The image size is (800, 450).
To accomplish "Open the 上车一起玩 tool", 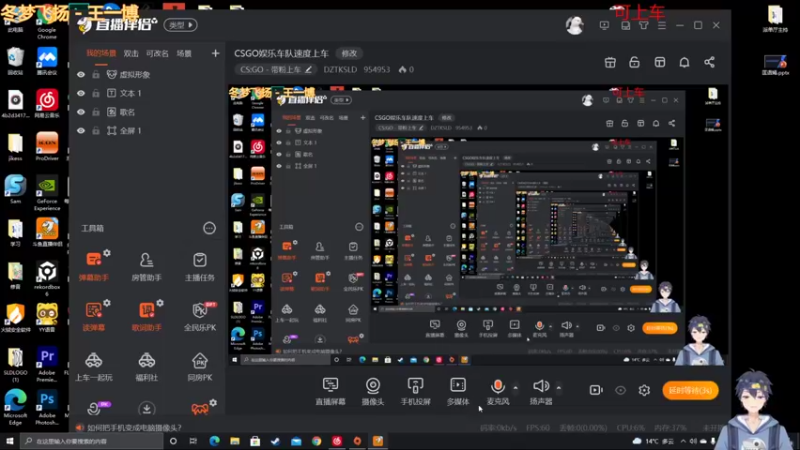I will (94, 366).
